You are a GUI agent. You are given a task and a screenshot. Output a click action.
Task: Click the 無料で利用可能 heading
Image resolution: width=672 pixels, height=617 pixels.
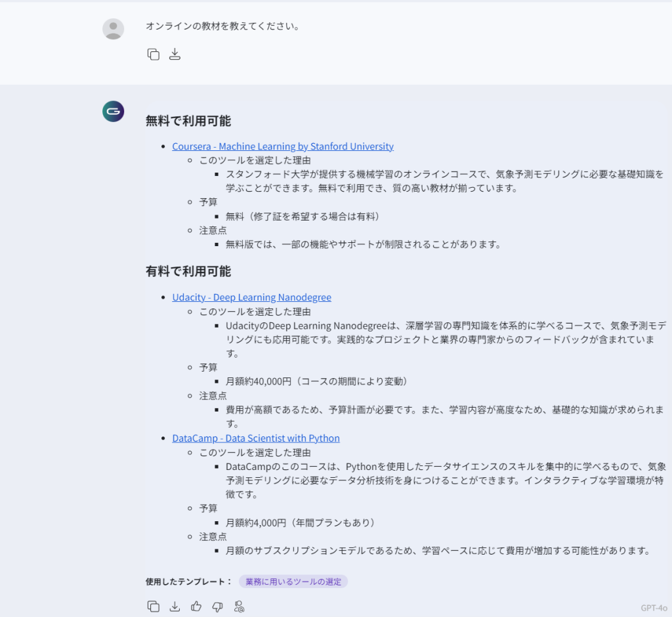[x=188, y=121]
